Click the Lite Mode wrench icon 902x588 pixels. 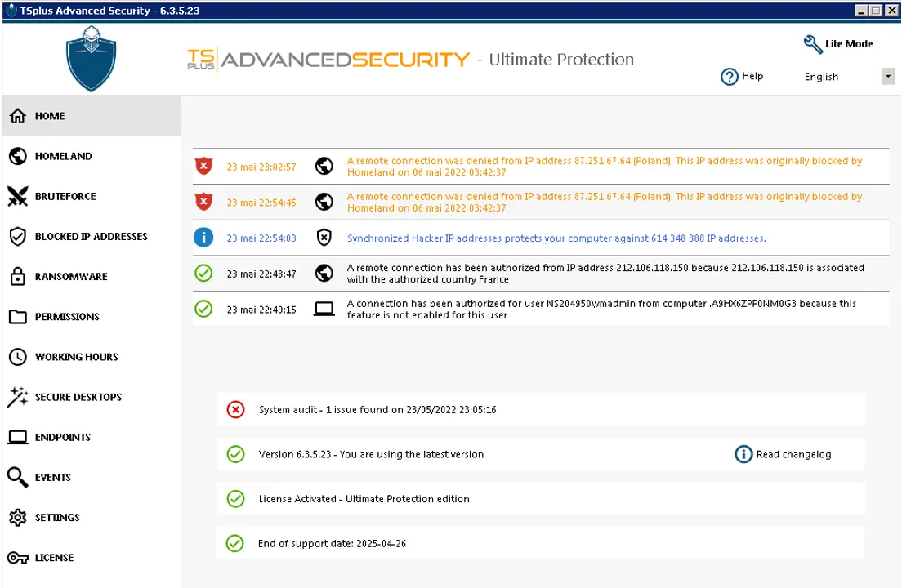tap(812, 44)
